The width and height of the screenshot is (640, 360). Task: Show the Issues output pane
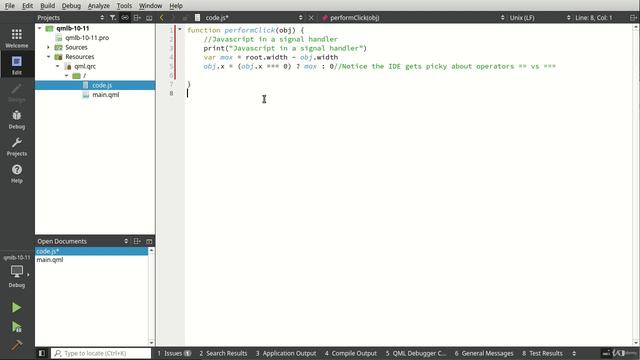coord(174,353)
